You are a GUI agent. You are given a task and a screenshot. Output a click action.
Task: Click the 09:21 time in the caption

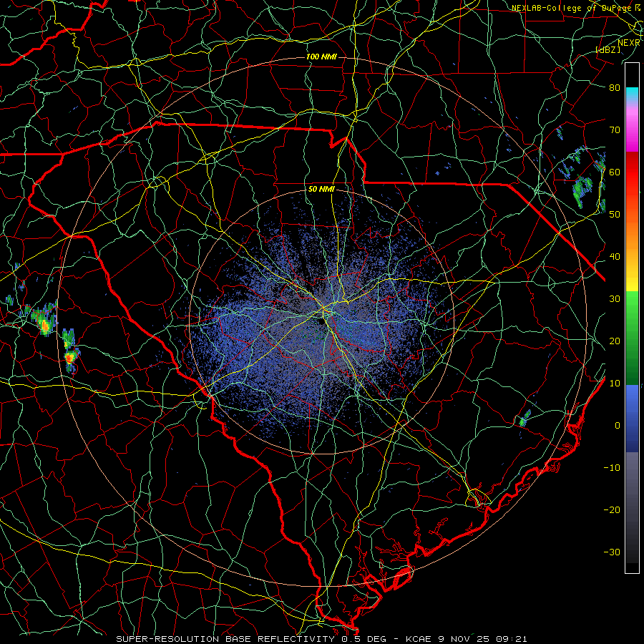pos(511,639)
